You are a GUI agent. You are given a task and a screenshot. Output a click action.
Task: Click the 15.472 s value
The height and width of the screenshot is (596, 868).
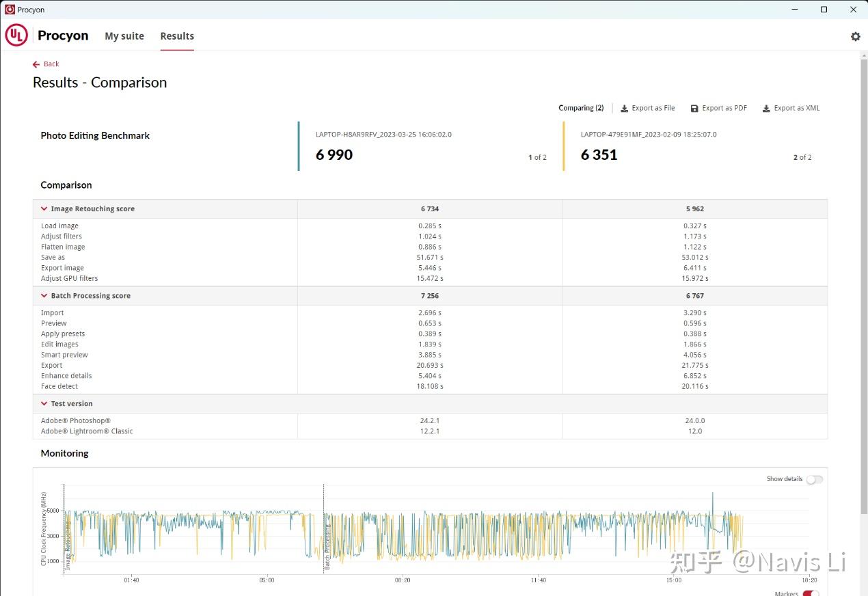pyautogui.click(x=431, y=279)
